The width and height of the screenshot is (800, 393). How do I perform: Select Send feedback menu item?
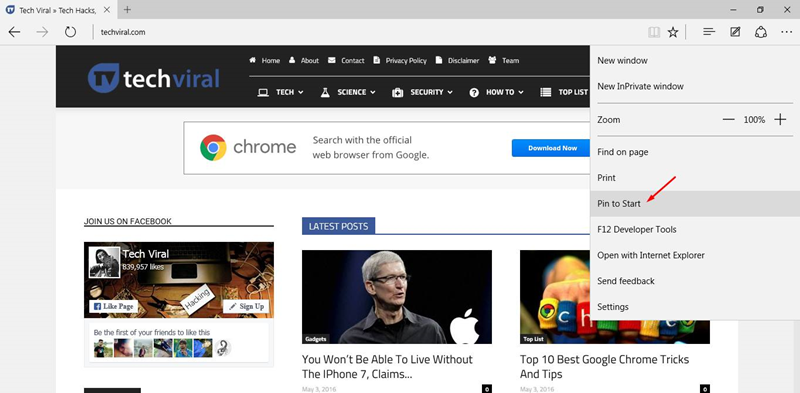(x=695, y=281)
